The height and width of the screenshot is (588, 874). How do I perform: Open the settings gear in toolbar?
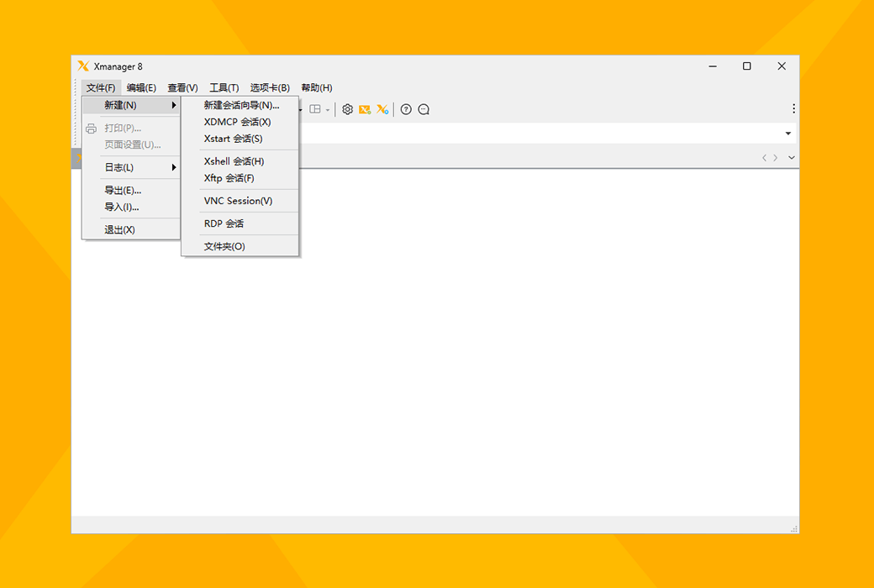(x=347, y=109)
